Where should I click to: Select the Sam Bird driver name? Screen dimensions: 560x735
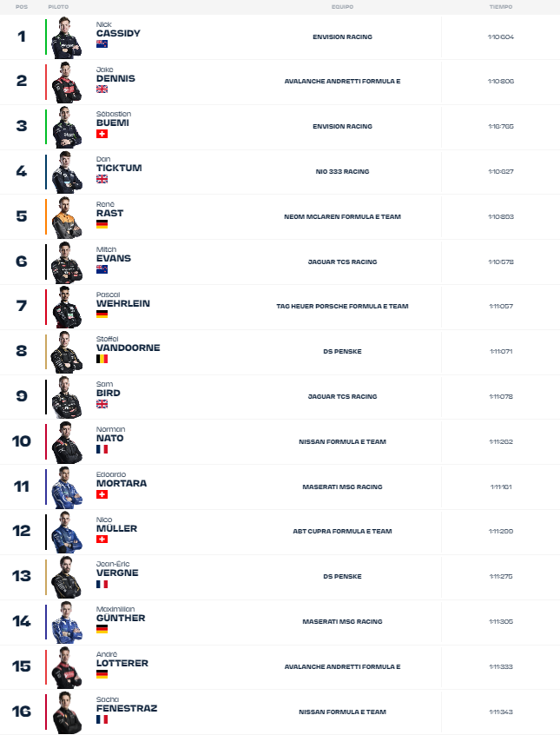click(x=109, y=393)
